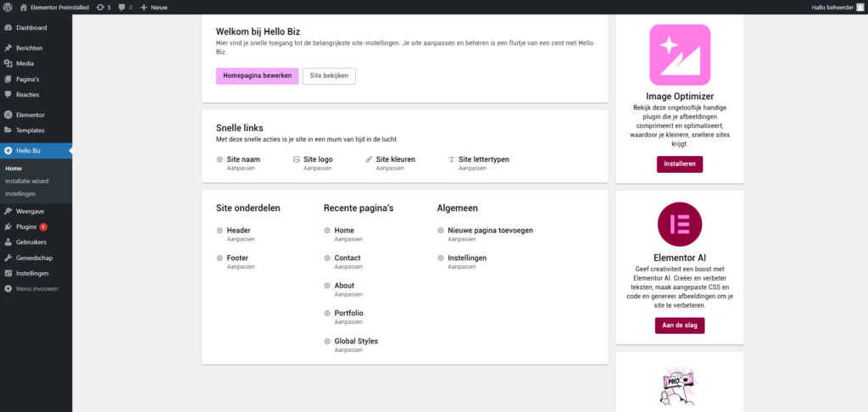Click the Site kleuren brush icon
Viewport: 868px width, 412px height.
tap(370, 159)
